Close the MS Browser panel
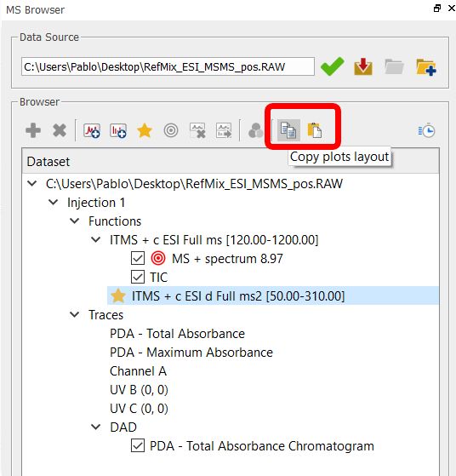The image size is (456, 476). point(452,9)
